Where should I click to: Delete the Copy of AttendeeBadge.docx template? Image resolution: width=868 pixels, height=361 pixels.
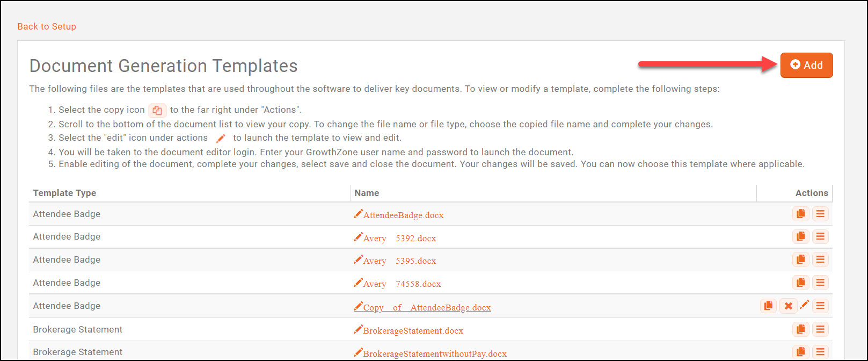click(788, 306)
